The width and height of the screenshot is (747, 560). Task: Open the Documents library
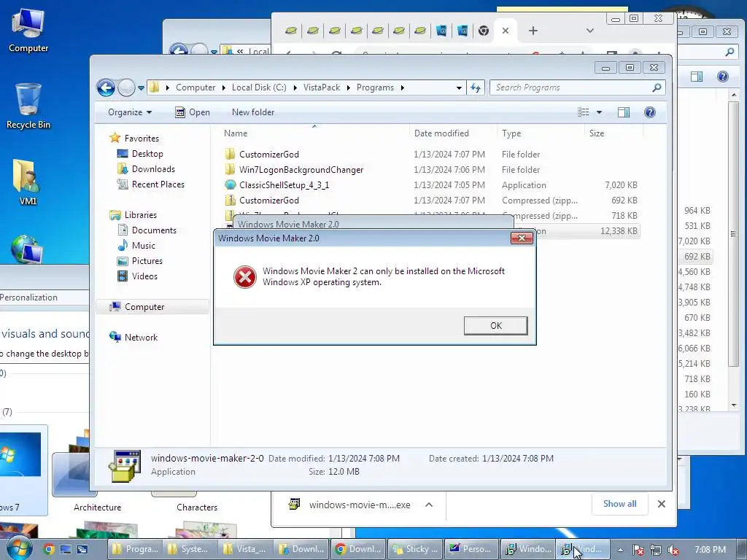pos(154,230)
